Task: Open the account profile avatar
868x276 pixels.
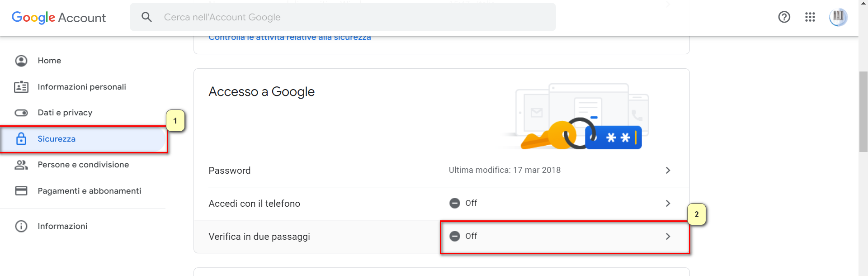Action: point(838,17)
